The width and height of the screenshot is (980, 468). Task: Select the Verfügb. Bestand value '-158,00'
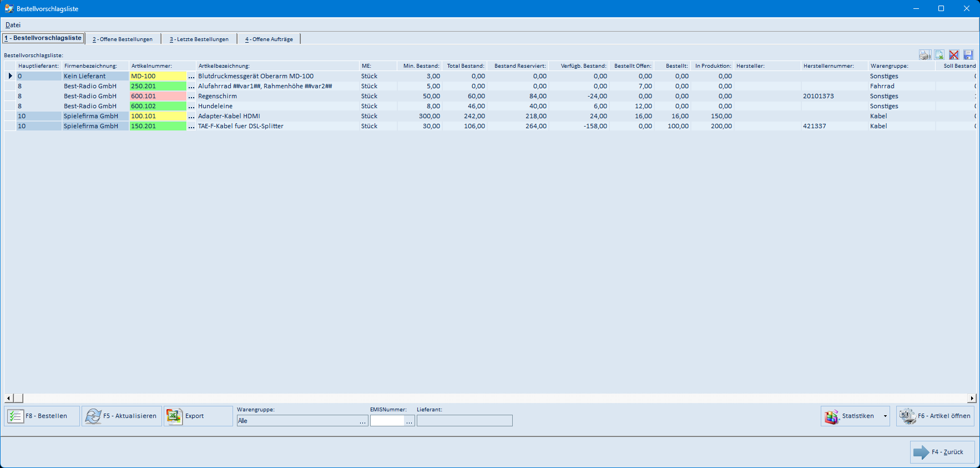point(579,126)
